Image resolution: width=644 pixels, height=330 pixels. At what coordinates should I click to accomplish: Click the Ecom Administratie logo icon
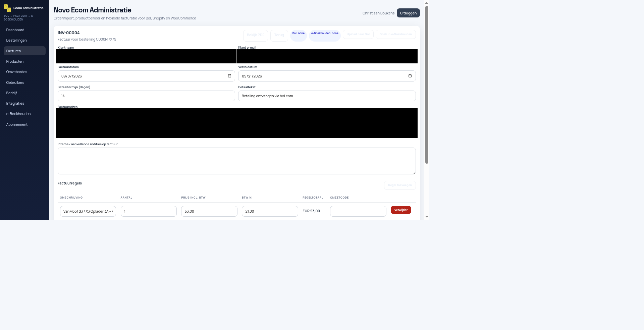click(x=7, y=8)
